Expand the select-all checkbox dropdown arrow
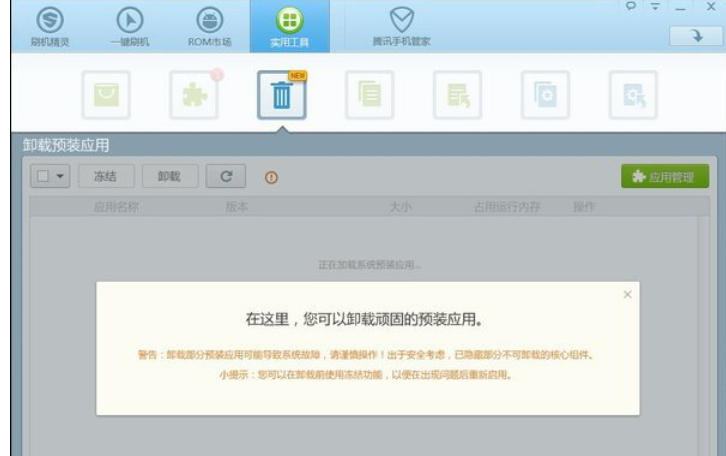 60,177
